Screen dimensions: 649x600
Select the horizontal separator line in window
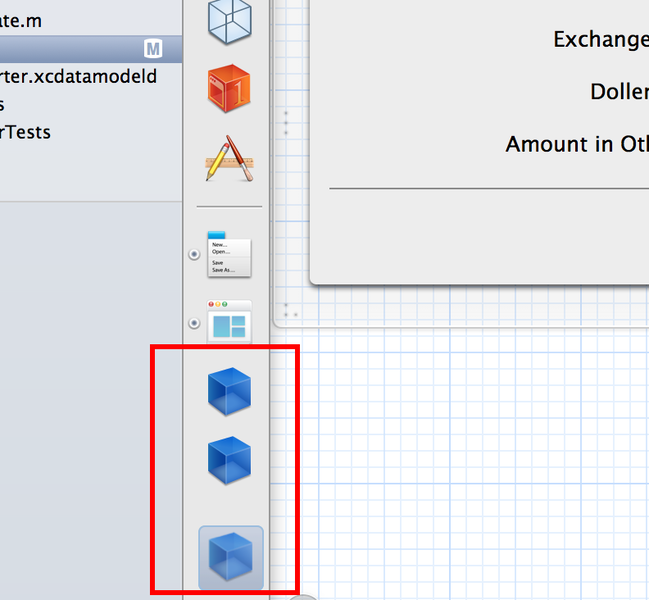(x=488, y=187)
